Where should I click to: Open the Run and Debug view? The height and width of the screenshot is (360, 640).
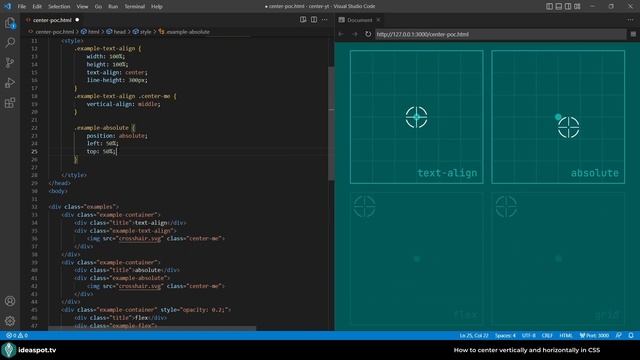click(x=10, y=82)
